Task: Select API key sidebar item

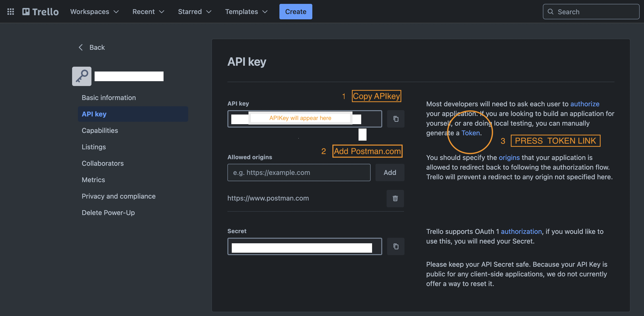Action: click(x=133, y=114)
